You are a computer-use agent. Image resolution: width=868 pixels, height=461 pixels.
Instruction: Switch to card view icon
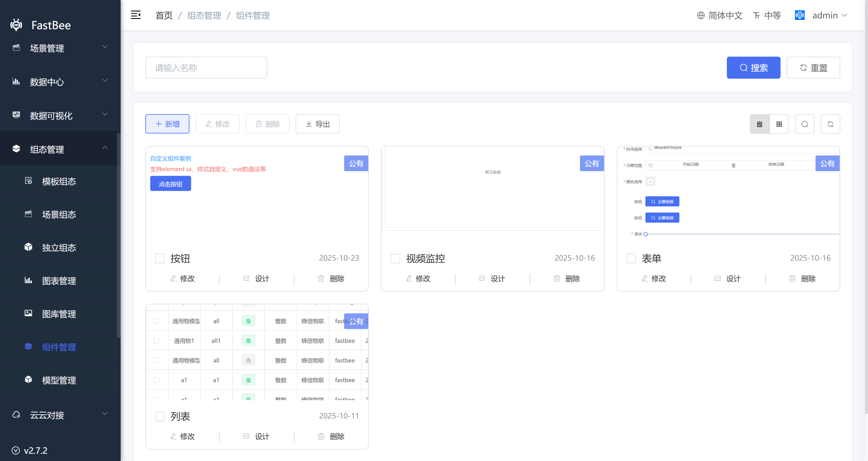[759, 124]
